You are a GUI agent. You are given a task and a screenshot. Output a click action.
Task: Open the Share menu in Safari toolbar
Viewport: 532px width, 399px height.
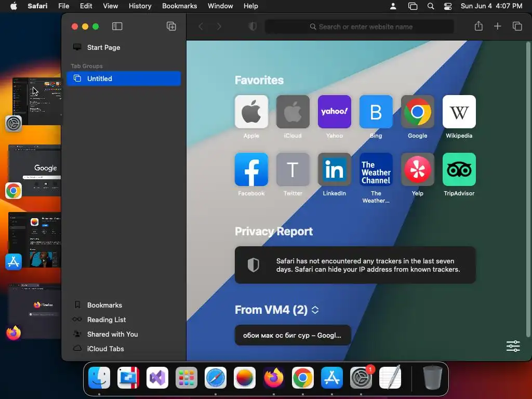(478, 26)
